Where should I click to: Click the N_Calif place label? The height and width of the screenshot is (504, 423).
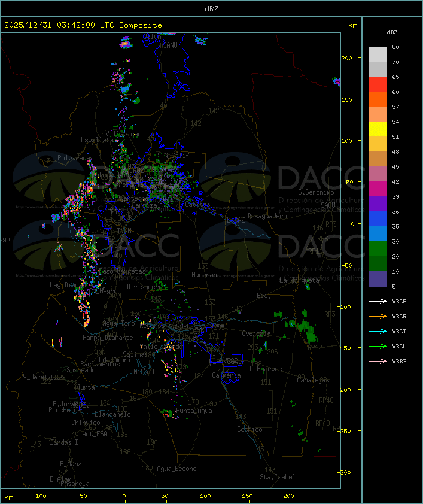click(x=176, y=156)
